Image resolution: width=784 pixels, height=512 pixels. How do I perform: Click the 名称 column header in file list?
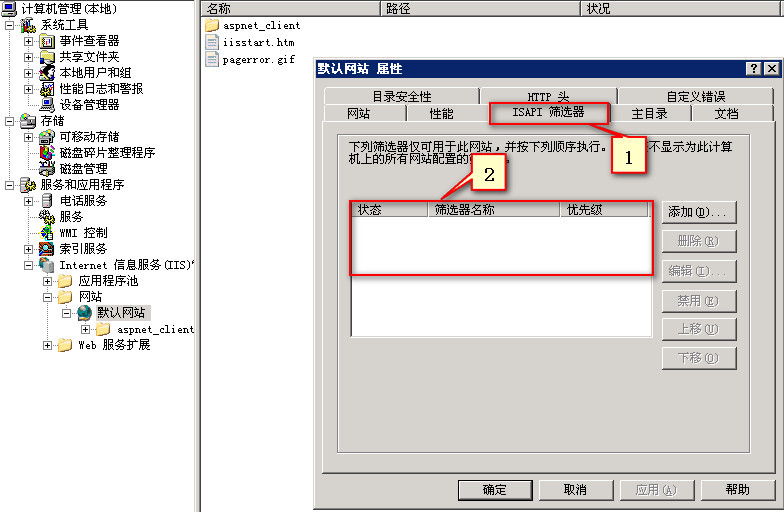[291, 8]
